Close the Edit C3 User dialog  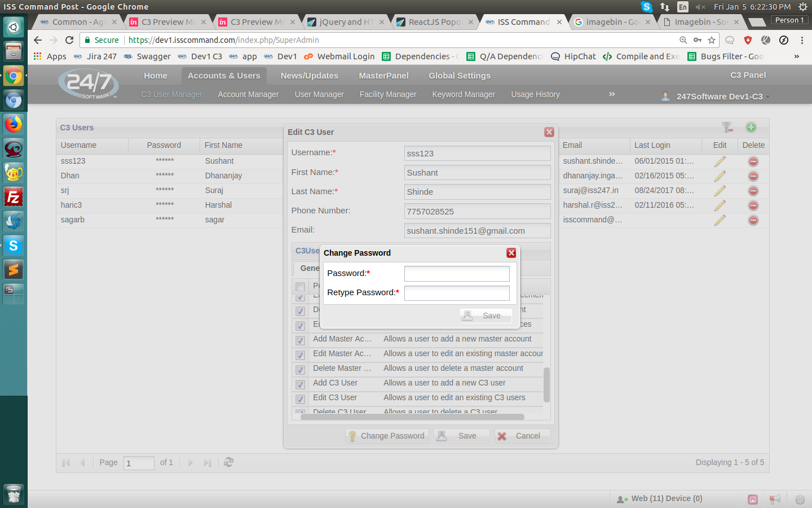pos(549,132)
